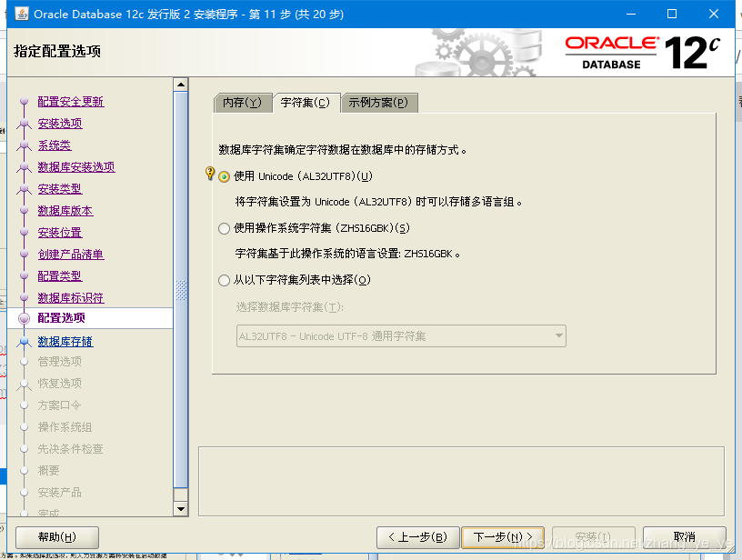Viewport: 742px width, 560px height.
Task: Go to the 配置类型 step
Action: point(60,275)
